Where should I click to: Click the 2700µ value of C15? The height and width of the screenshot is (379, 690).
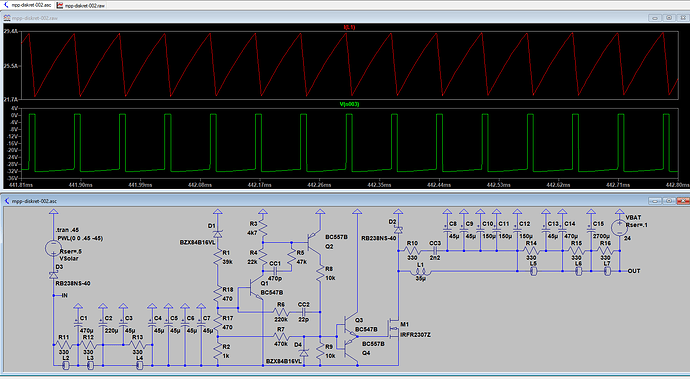click(602, 236)
